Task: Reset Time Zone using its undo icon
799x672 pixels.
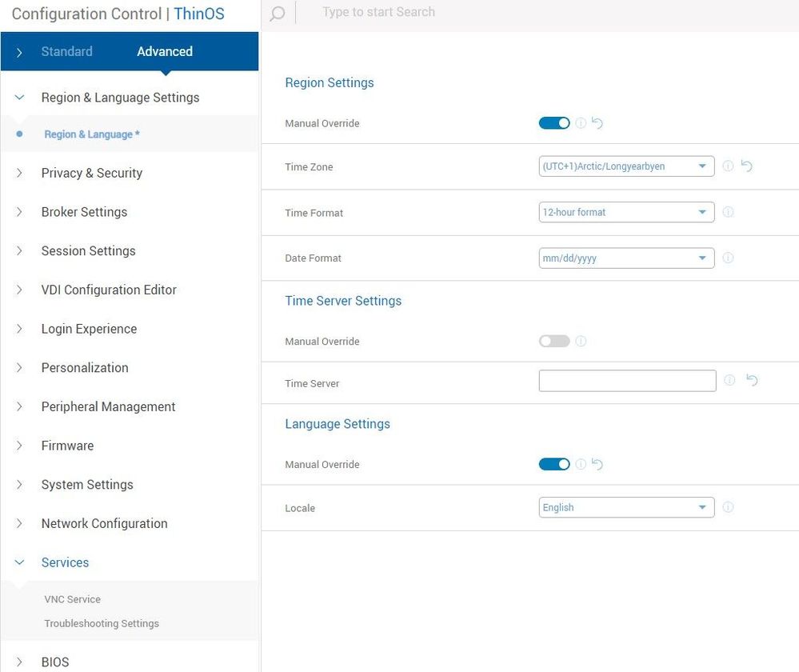Action: pos(746,166)
